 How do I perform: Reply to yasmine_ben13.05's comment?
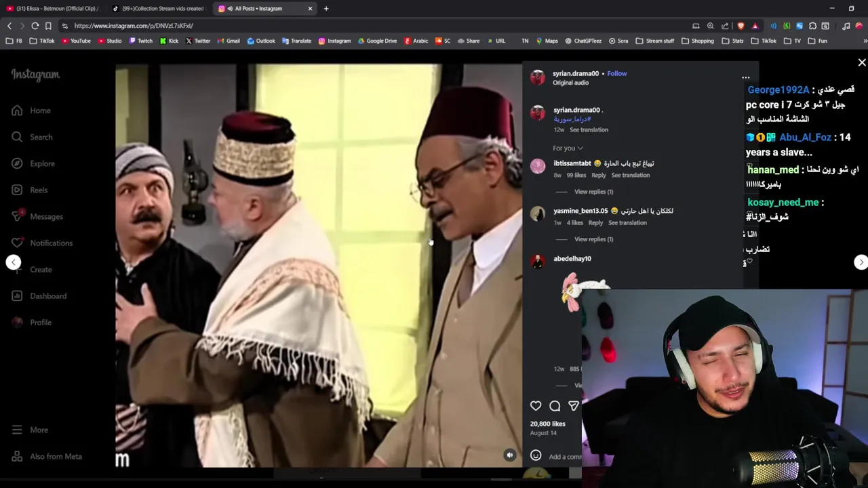coord(595,222)
